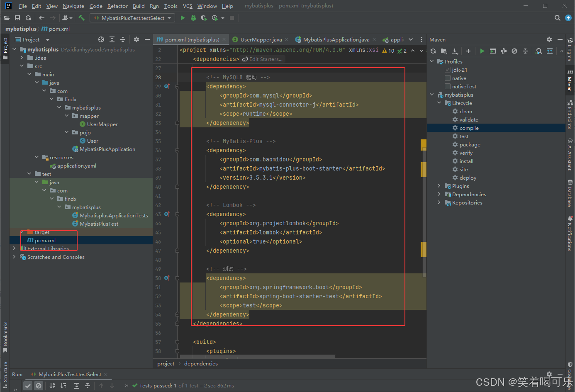Toggle jdk-21 profile checkbox
Screen dimensions: 575x392
coord(448,70)
